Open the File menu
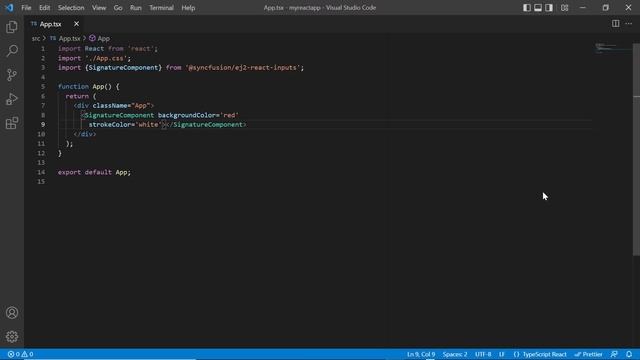The height and width of the screenshot is (360, 640). click(x=26, y=8)
